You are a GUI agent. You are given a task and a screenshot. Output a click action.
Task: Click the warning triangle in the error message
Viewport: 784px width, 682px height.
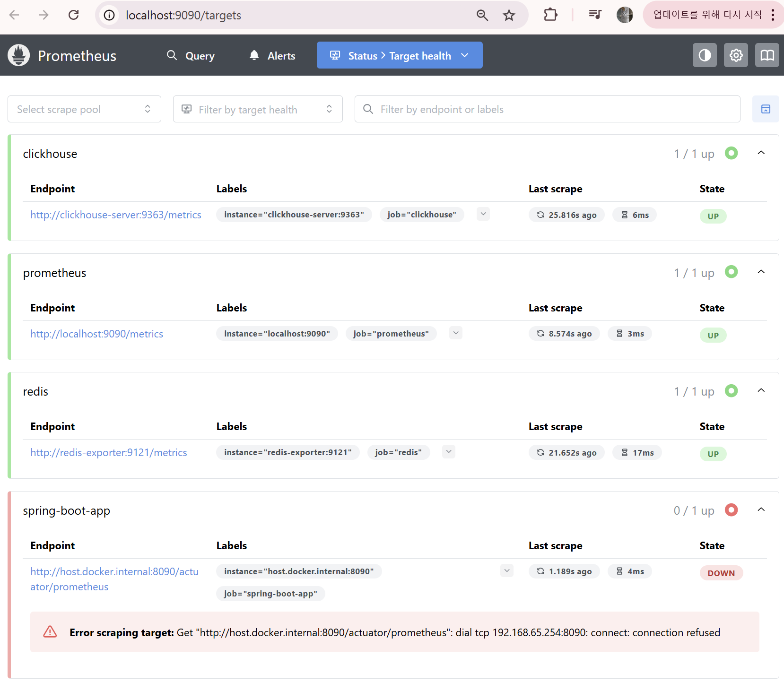(50, 632)
